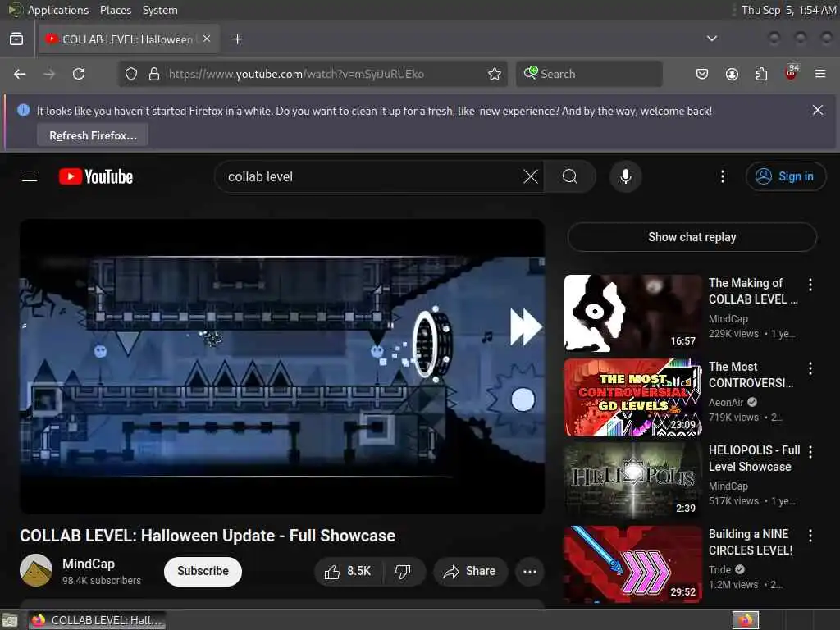Screen dimensions: 840x630
Task: Open options for The Making of COLLAB LEVEL
Action: point(810,285)
